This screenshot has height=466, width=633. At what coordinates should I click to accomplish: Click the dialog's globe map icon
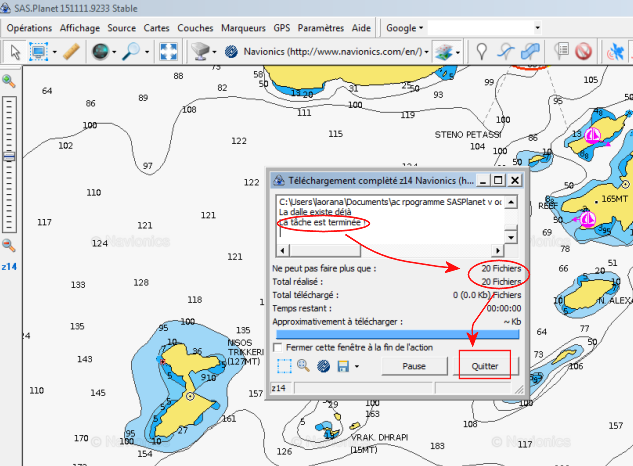tap(323, 366)
